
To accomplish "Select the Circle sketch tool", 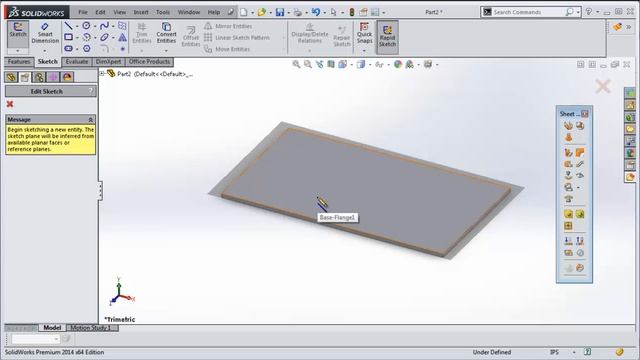I will 86,26.
